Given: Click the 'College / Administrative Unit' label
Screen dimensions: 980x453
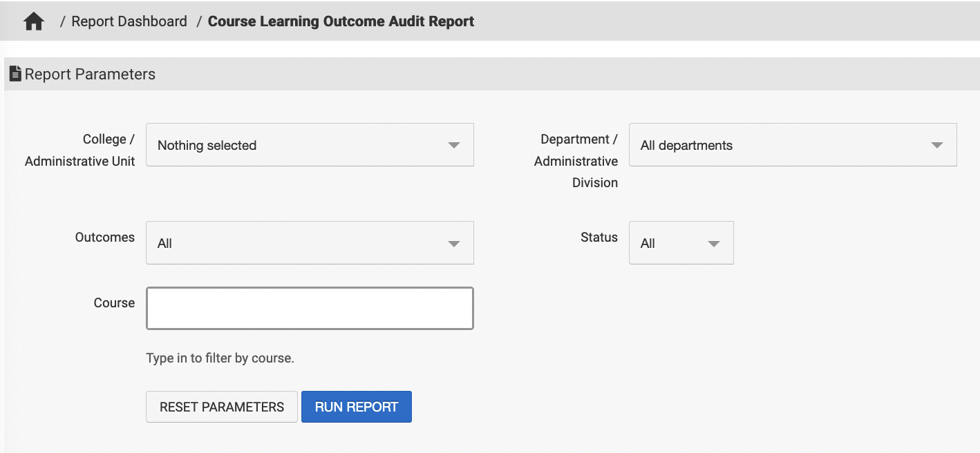Looking at the screenshot, I should pos(80,150).
